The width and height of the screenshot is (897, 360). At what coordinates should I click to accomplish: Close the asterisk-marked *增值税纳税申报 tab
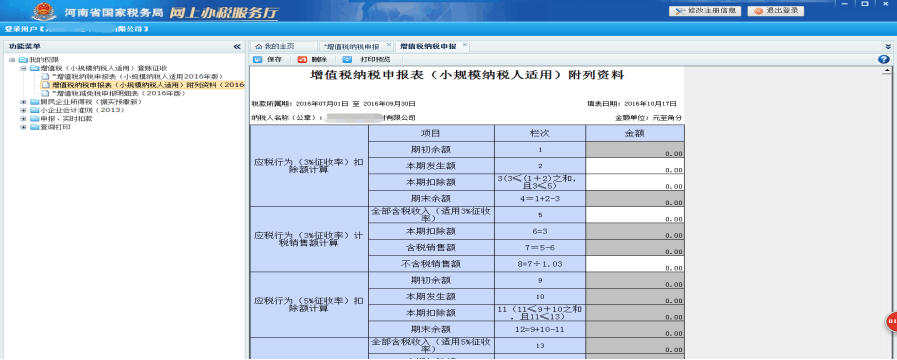tap(388, 45)
